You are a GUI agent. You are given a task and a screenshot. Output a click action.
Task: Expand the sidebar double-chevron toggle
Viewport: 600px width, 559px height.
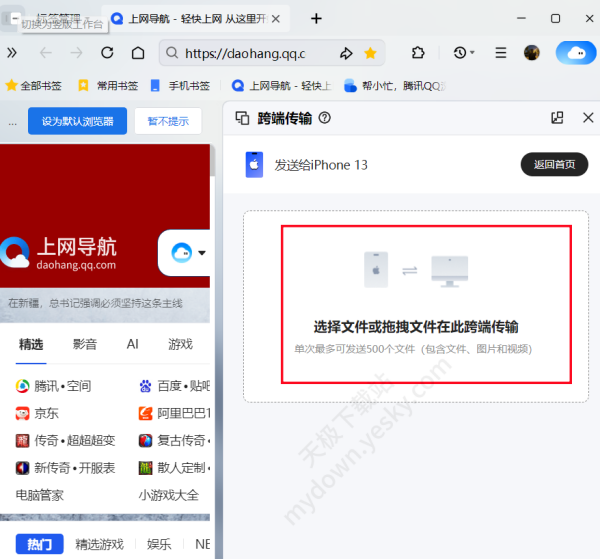(x=12, y=53)
